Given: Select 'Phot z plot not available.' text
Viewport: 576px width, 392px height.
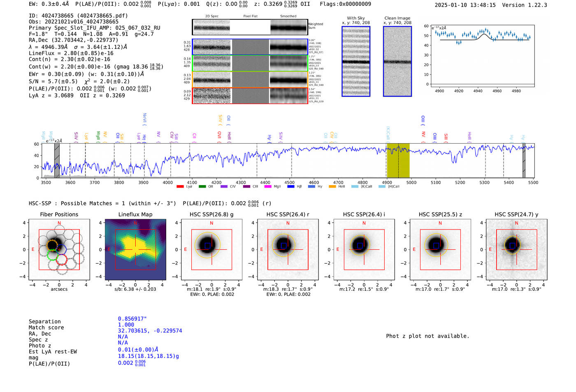Looking at the screenshot, I should [427, 336].
